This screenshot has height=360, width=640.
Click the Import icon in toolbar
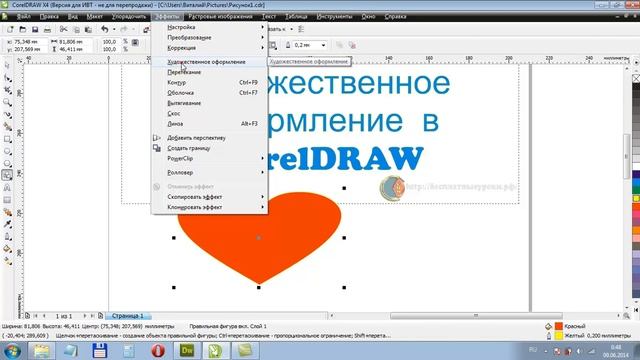coord(146,29)
